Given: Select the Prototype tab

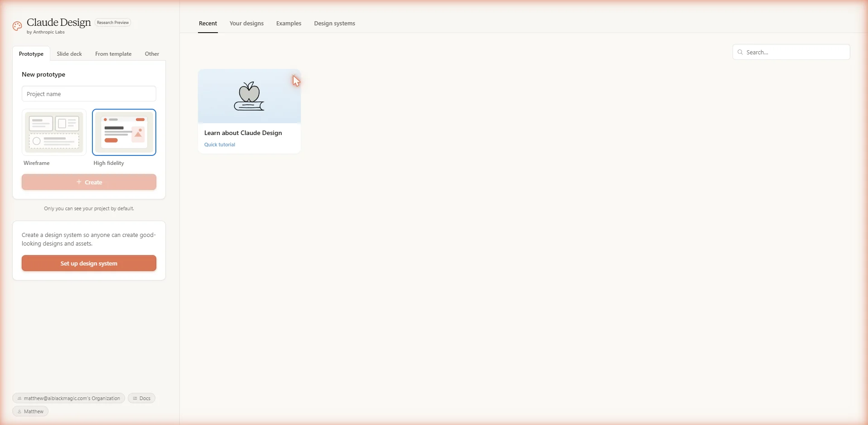Looking at the screenshot, I should click(x=31, y=54).
